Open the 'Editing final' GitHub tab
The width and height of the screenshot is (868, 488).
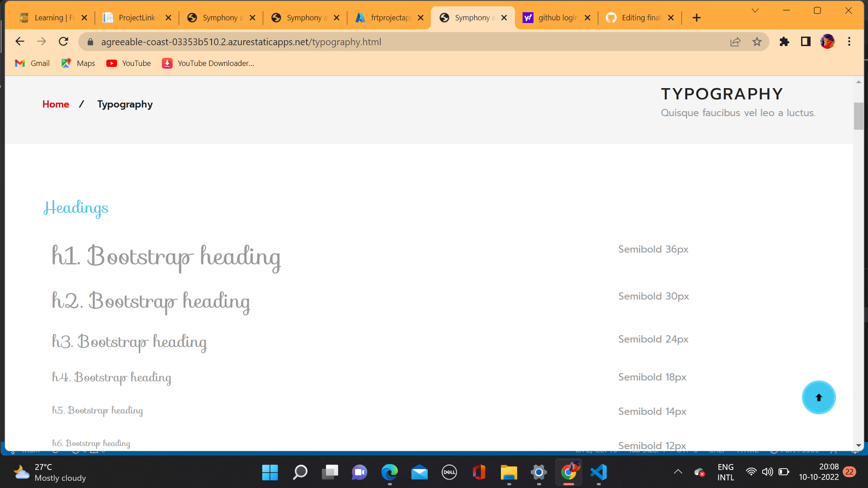640,18
